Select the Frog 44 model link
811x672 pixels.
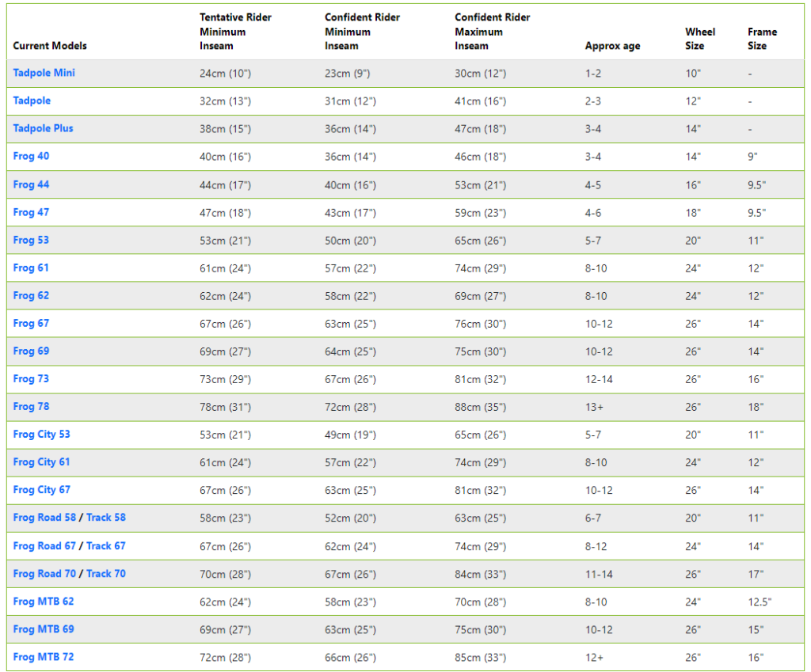click(31, 184)
